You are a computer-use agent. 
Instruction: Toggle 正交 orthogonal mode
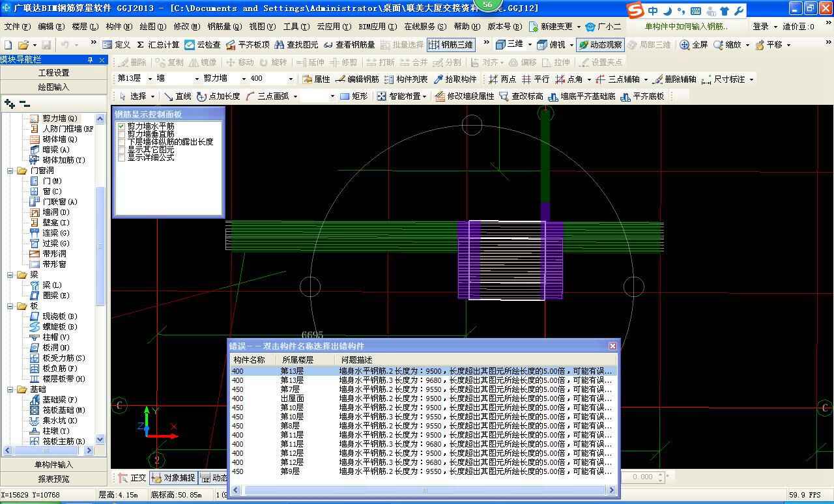[x=132, y=478]
